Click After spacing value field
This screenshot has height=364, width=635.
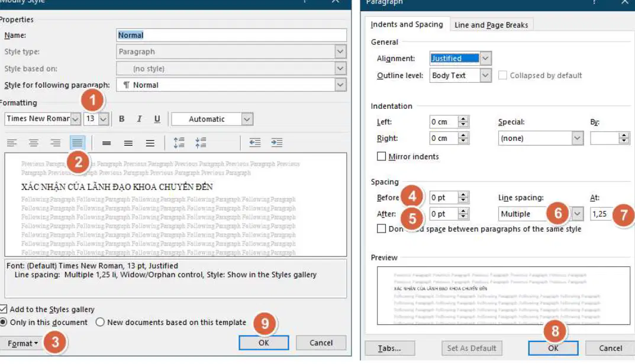(x=444, y=214)
